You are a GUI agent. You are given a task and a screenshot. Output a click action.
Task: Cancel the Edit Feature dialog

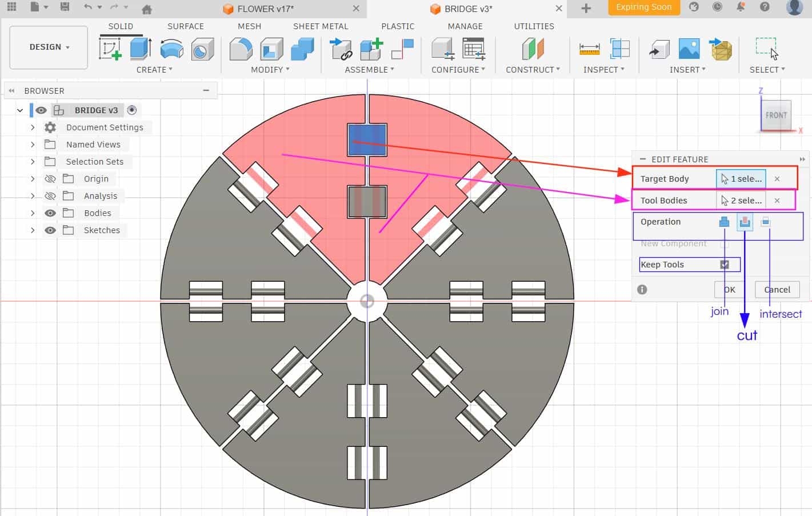click(x=777, y=290)
